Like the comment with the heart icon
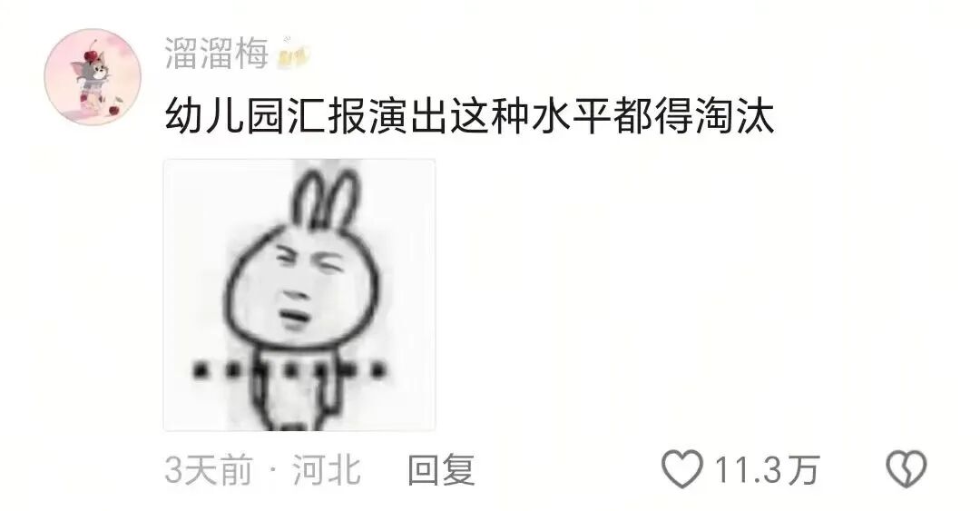The image size is (980, 511). [x=681, y=469]
